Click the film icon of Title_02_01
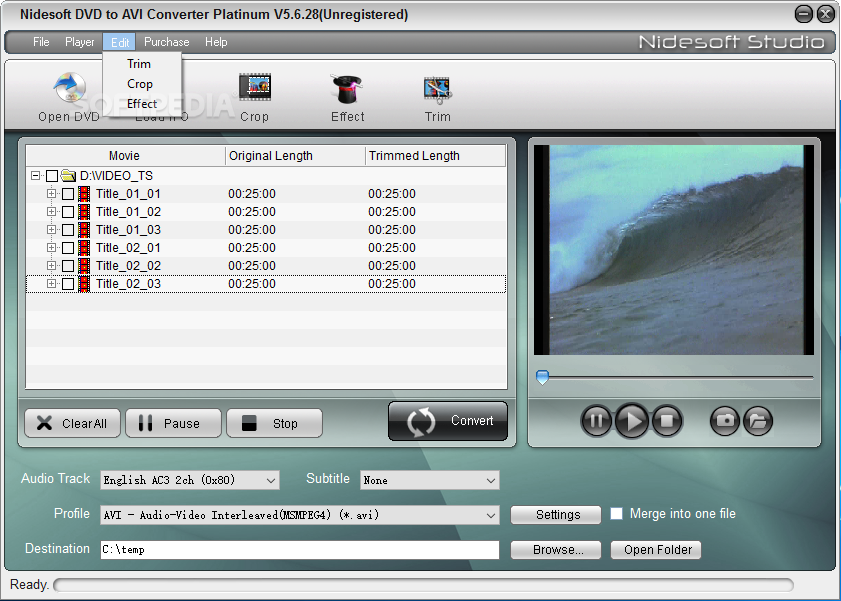This screenshot has width=841, height=601. pos(84,248)
